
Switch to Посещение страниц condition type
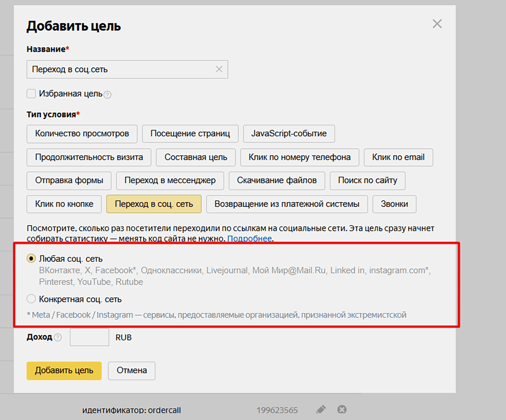click(x=190, y=134)
